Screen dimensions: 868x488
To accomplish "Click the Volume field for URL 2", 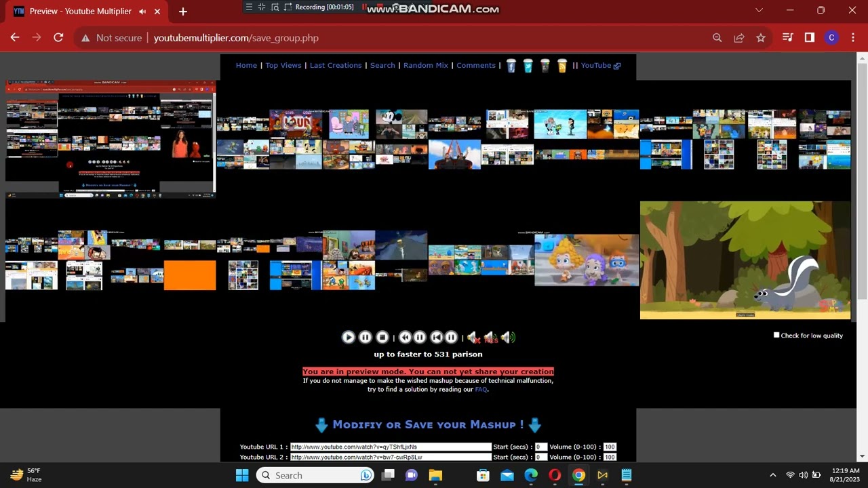I will pyautogui.click(x=610, y=457).
